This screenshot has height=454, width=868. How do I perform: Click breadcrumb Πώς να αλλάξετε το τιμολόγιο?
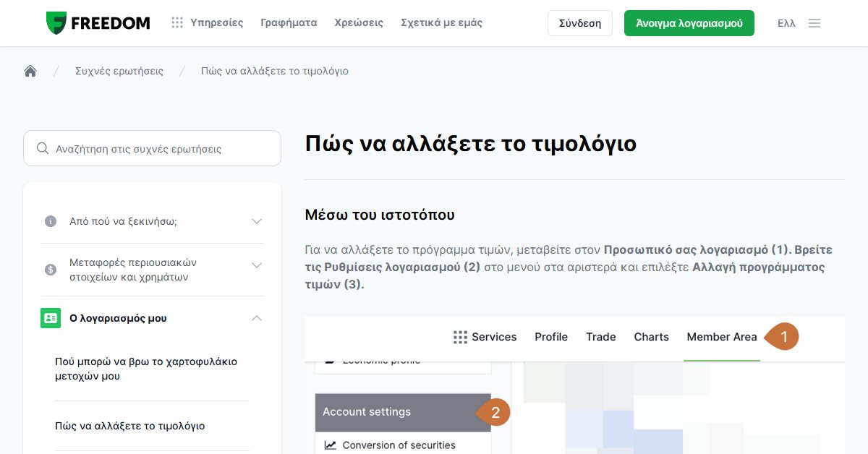coord(275,71)
